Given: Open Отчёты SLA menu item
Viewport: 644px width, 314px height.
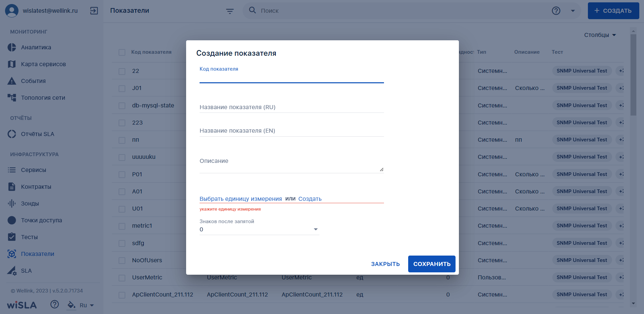Looking at the screenshot, I should click(37, 134).
